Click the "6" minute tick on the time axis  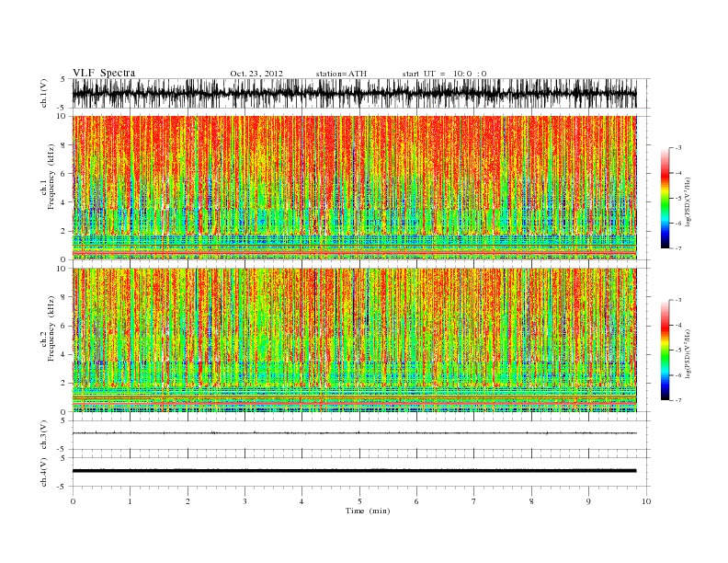(416, 501)
